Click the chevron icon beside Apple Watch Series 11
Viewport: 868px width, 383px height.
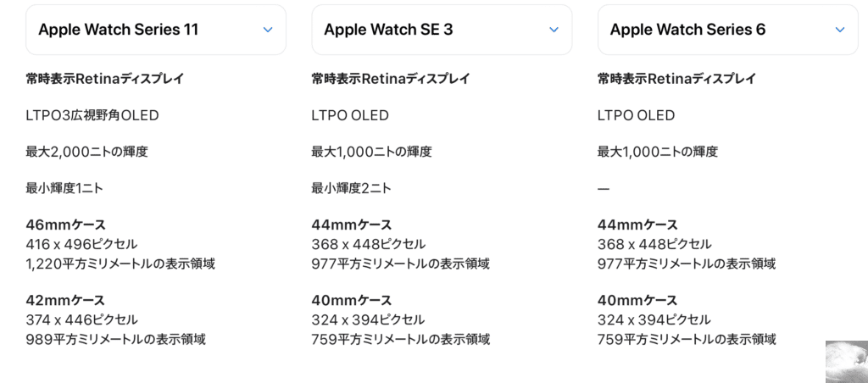(268, 30)
